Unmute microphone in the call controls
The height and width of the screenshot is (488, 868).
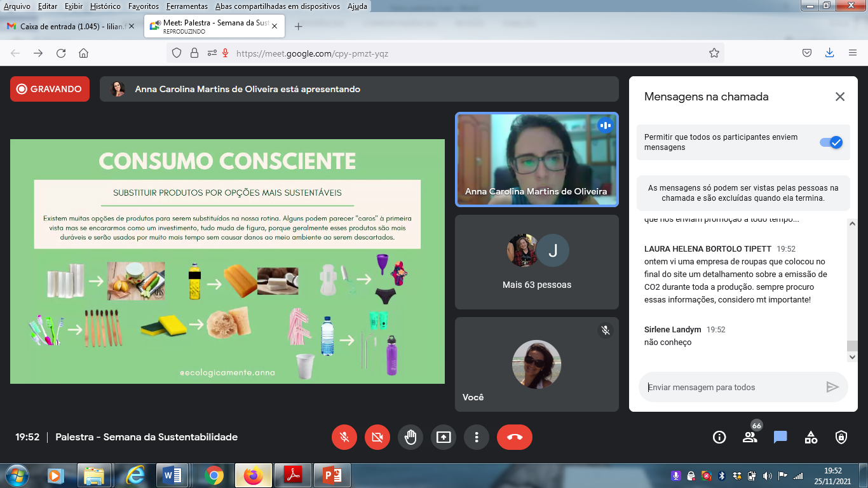[x=344, y=437]
